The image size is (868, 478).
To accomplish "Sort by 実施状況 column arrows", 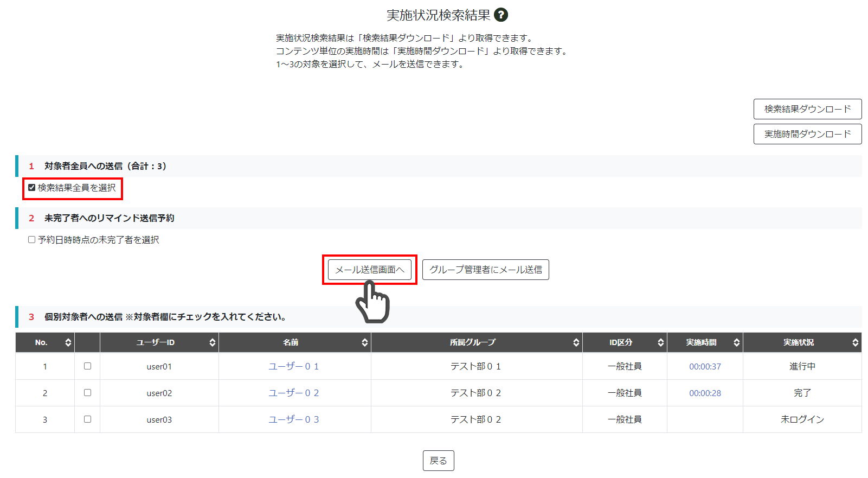I will pos(855,342).
